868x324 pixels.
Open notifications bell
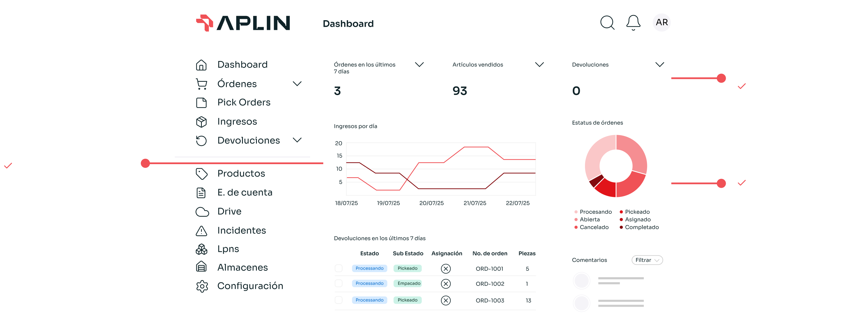pyautogui.click(x=633, y=23)
